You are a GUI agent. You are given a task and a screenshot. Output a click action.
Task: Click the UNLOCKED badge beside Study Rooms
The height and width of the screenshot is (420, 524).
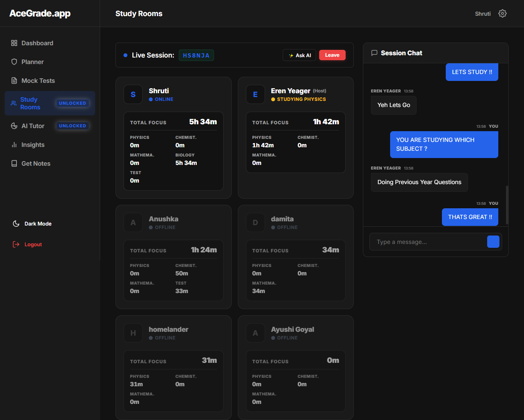[72, 103]
